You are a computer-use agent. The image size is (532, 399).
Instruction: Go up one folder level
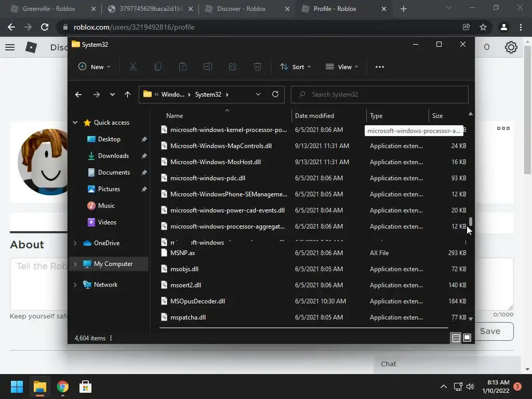pyautogui.click(x=128, y=95)
